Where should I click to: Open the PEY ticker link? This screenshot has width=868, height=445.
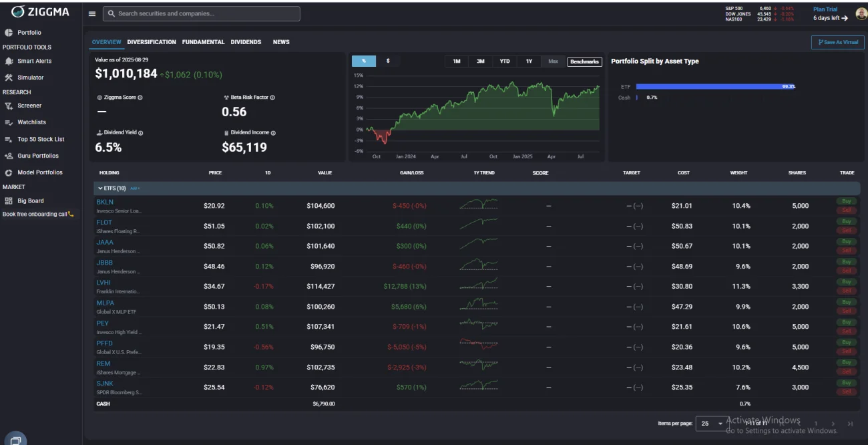pyautogui.click(x=102, y=323)
